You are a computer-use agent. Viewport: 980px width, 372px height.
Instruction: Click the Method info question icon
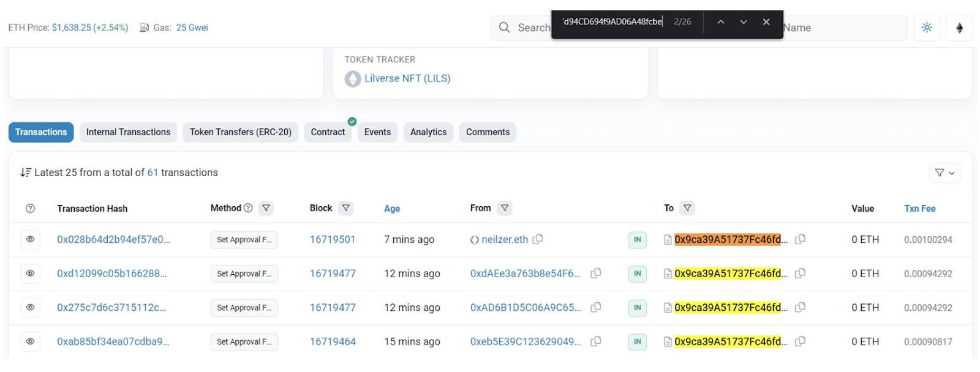coord(248,208)
